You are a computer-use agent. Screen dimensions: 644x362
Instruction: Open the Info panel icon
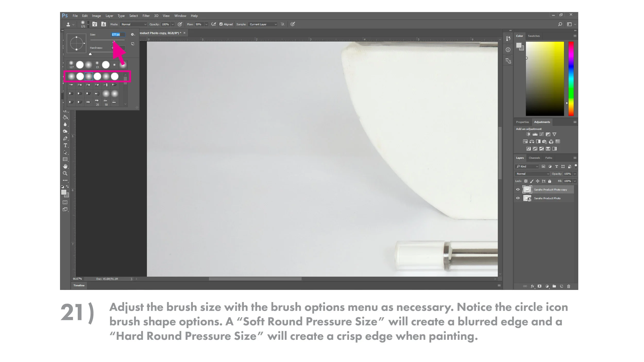[508, 50]
